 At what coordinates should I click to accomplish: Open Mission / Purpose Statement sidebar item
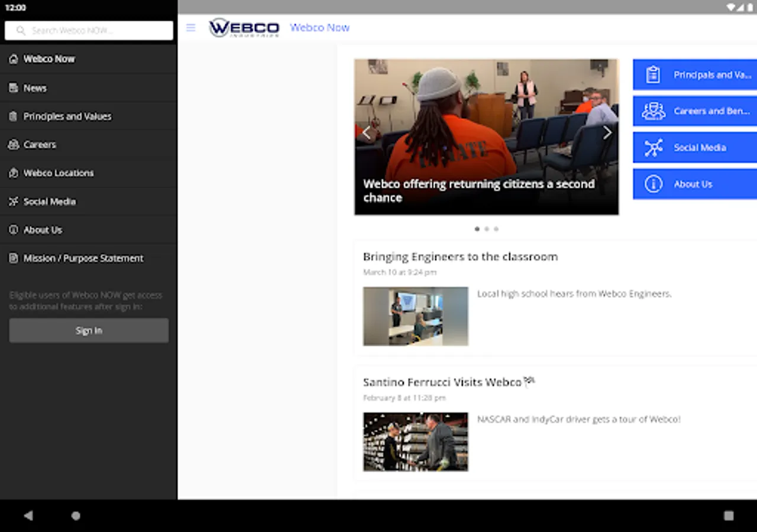click(89, 258)
